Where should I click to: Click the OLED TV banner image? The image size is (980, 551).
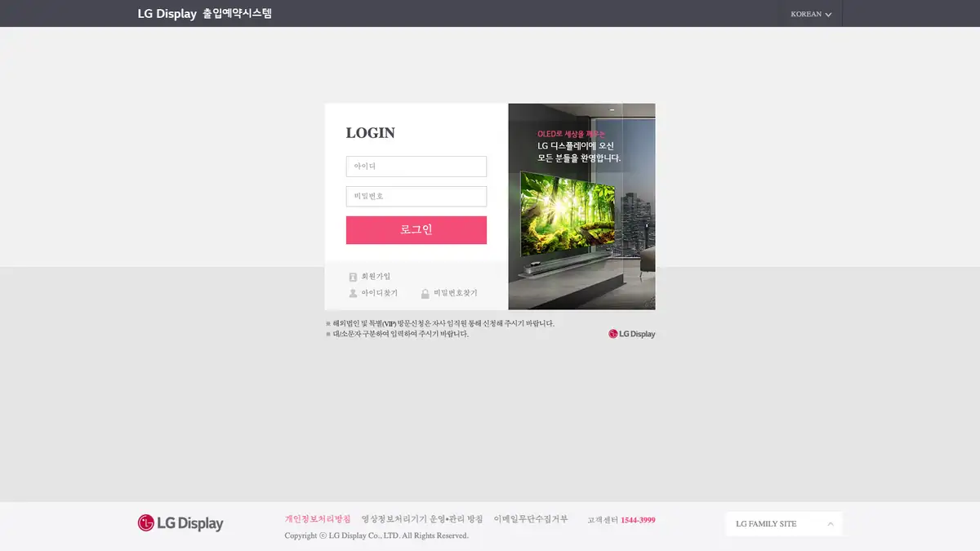pyautogui.click(x=581, y=207)
